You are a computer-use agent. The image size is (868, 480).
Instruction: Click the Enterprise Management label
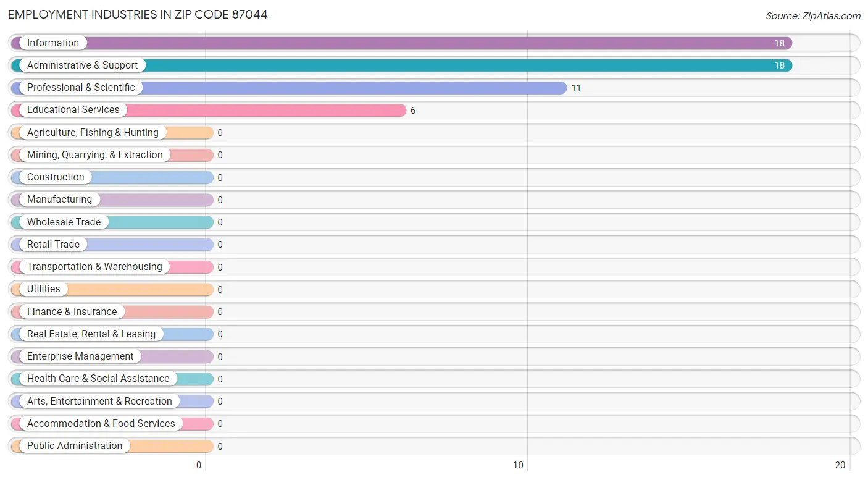(x=80, y=356)
